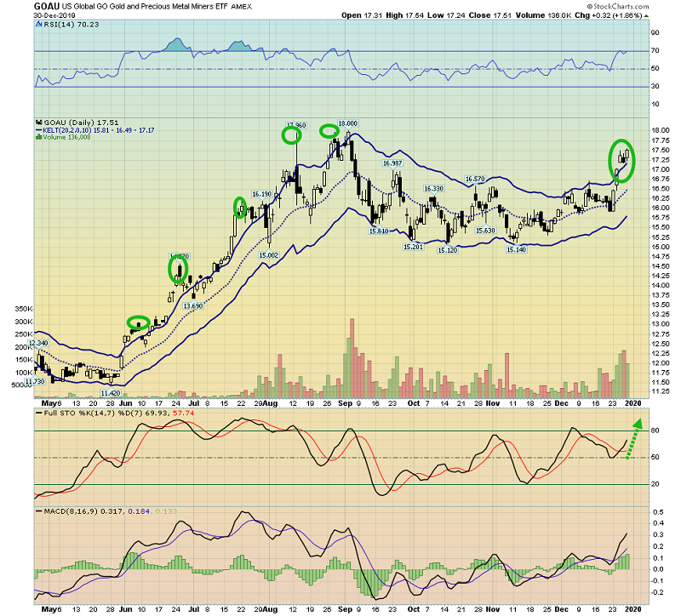Click the MACD(8,16,9) 0.317 label
The image size is (681, 616).
(x=83, y=512)
